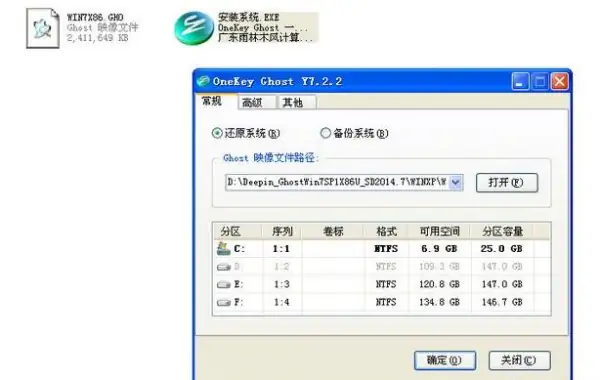This screenshot has width=600, height=380.
Task: Select the 备份系统(B) radio button
Action: click(x=325, y=133)
